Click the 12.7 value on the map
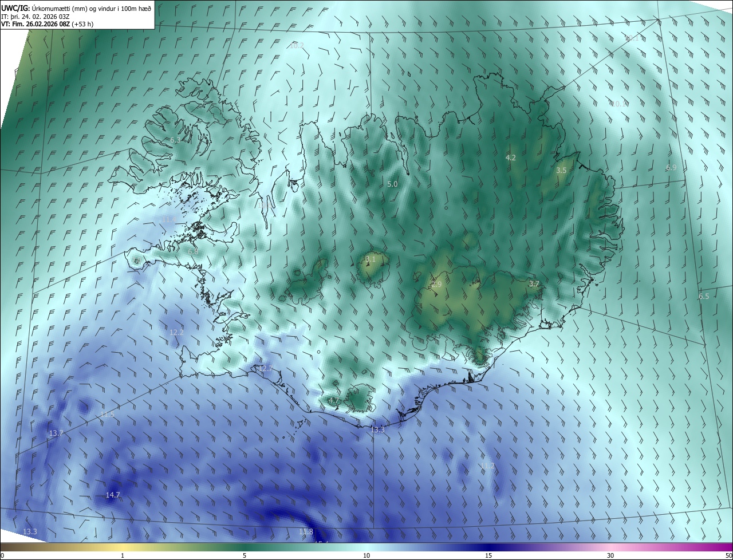This screenshot has width=733, height=560. (266, 368)
